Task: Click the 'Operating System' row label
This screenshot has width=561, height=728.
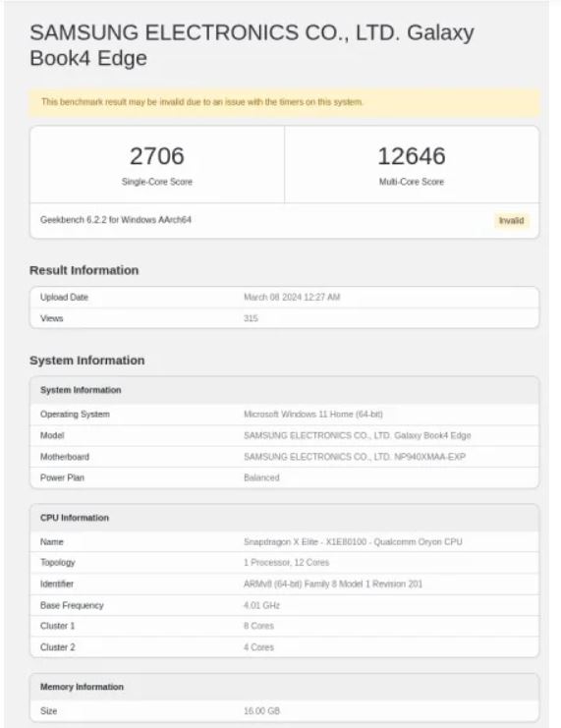Action: pos(75,415)
